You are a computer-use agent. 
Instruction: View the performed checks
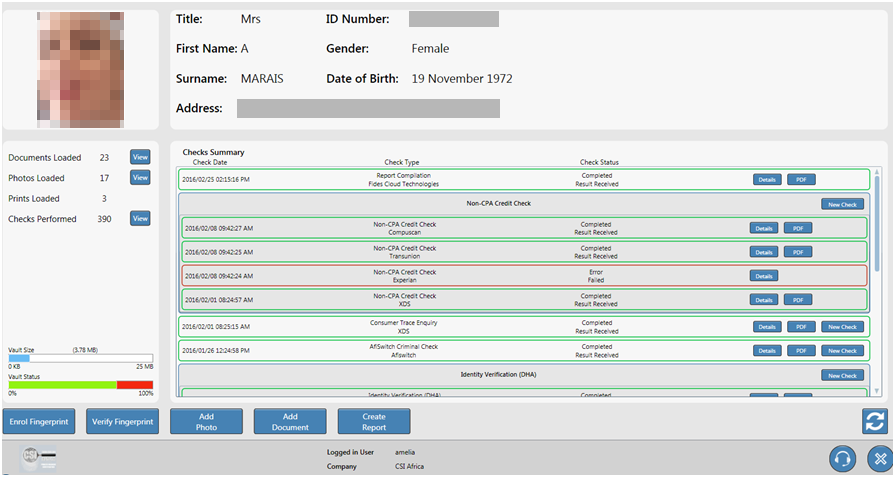point(140,219)
